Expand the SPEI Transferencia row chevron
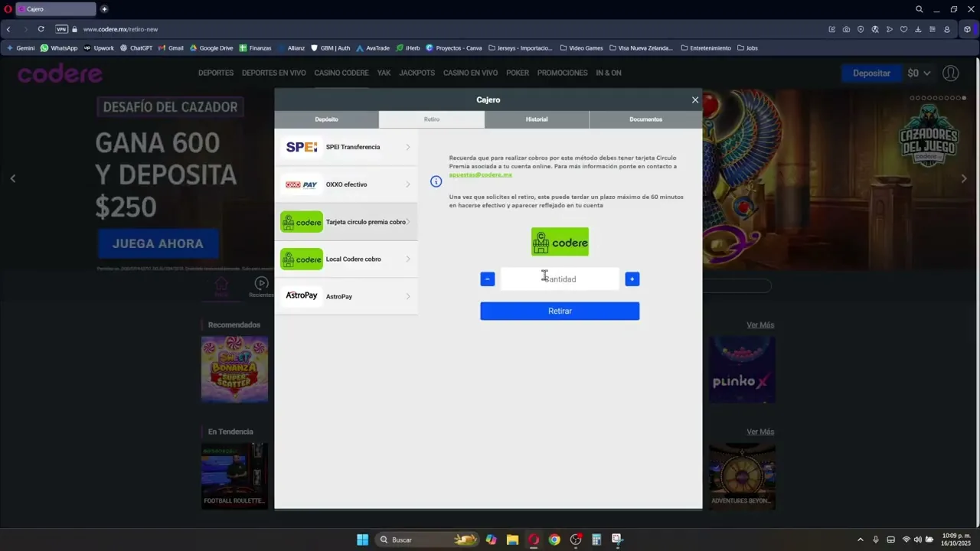This screenshot has height=551, width=980. pyautogui.click(x=408, y=147)
